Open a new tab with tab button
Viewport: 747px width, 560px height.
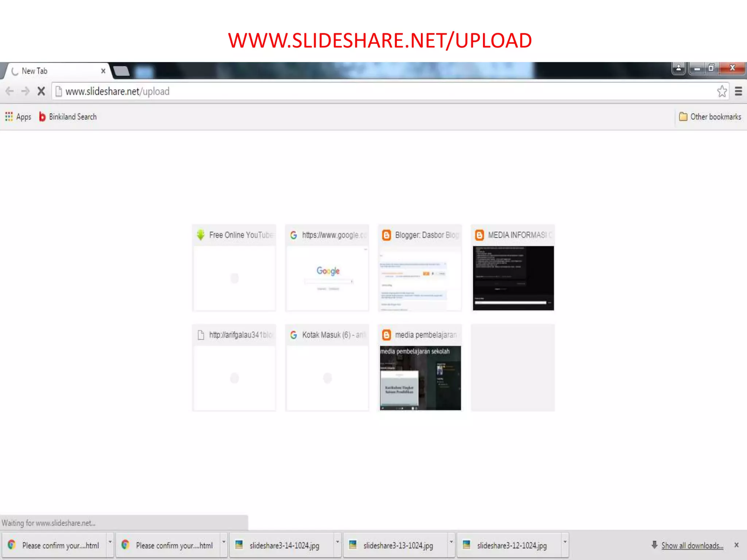click(x=121, y=71)
